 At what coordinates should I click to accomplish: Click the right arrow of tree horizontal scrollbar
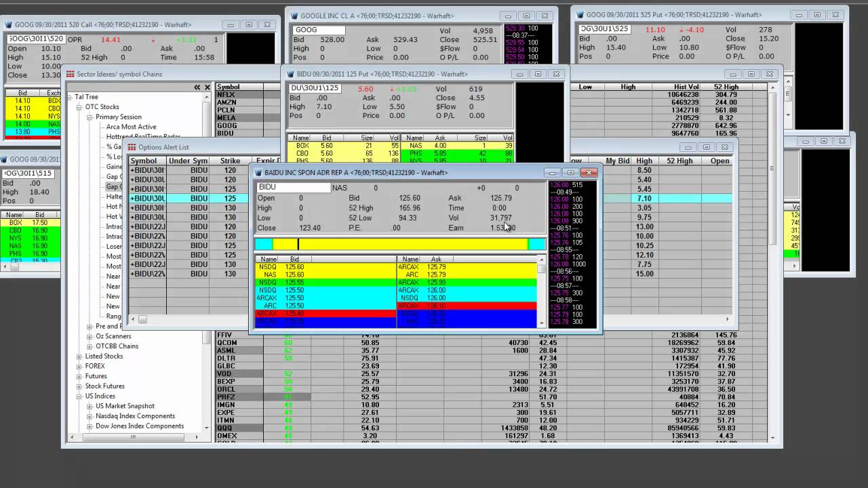(x=199, y=436)
